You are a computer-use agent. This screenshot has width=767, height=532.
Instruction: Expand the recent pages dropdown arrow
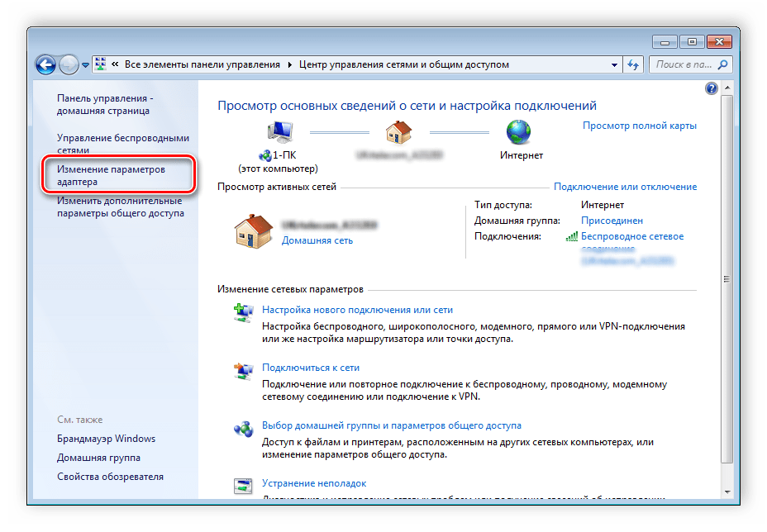(85, 64)
